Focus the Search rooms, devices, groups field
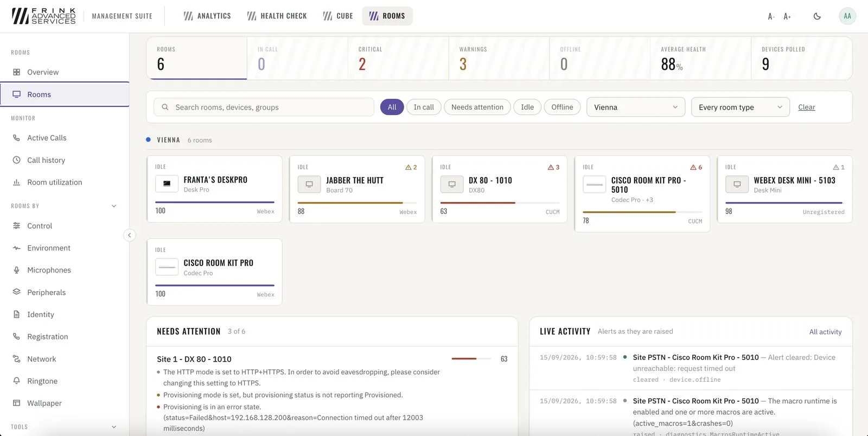Viewport: 868px width, 436px height. click(x=264, y=107)
